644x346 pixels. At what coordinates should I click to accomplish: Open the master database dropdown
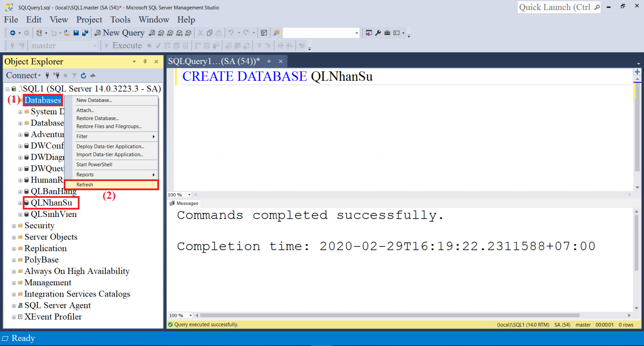point(95,45)
